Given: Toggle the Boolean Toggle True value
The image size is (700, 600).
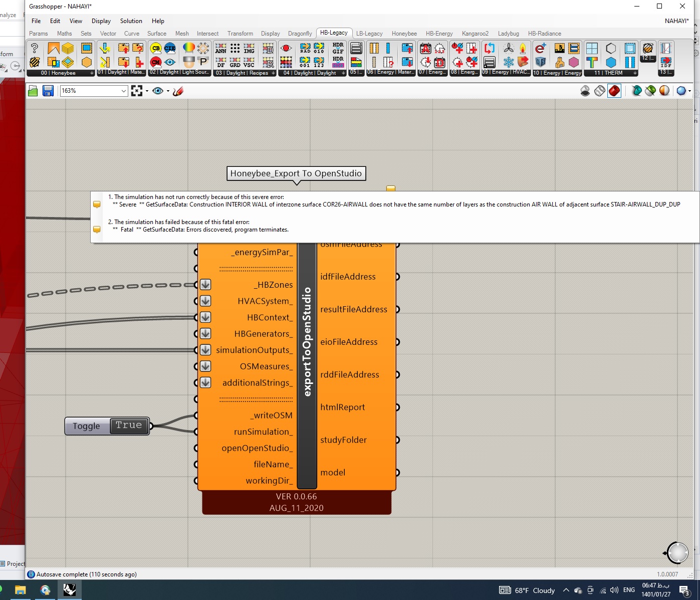Looking at the screenshot, I should pyautogui.click(x=129, y=425).
